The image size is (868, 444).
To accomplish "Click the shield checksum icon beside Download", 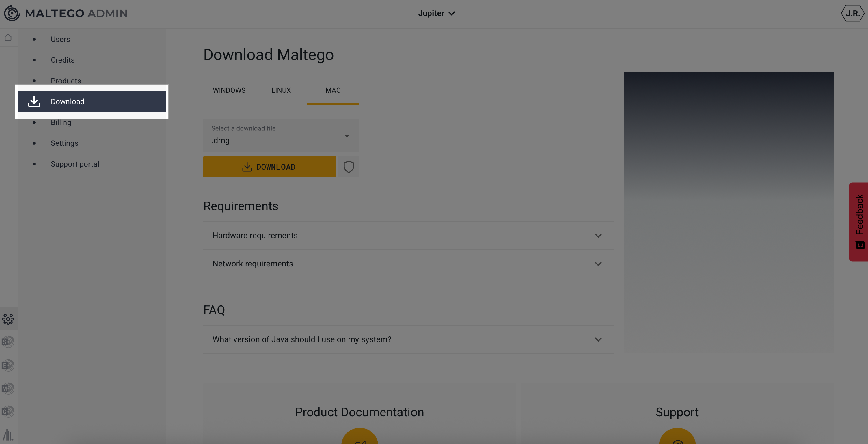I will (349, 167).
